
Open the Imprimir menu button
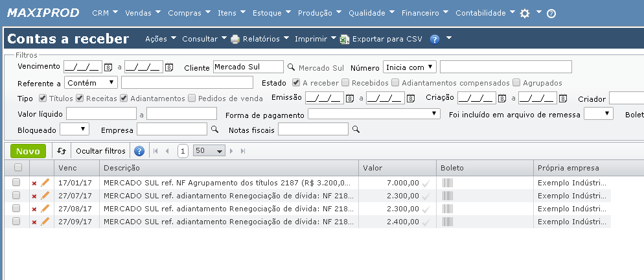coord(316,39)
